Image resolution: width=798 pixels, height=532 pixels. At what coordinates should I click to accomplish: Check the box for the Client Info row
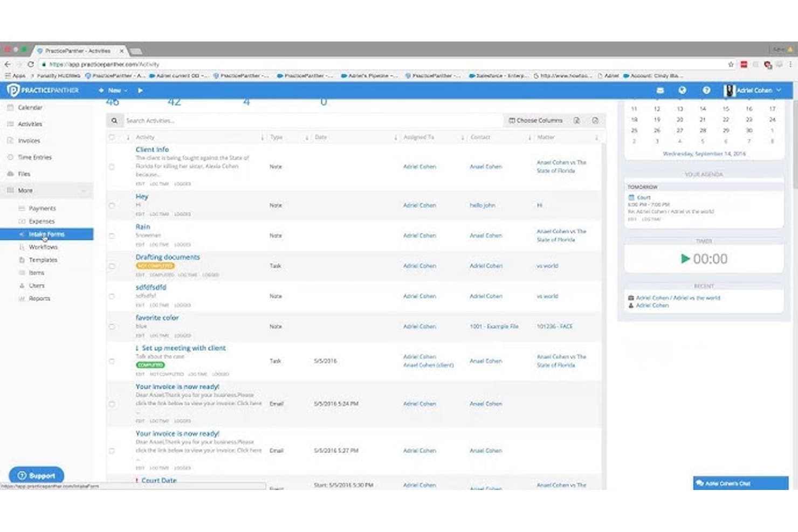click(x=112, y=167)
